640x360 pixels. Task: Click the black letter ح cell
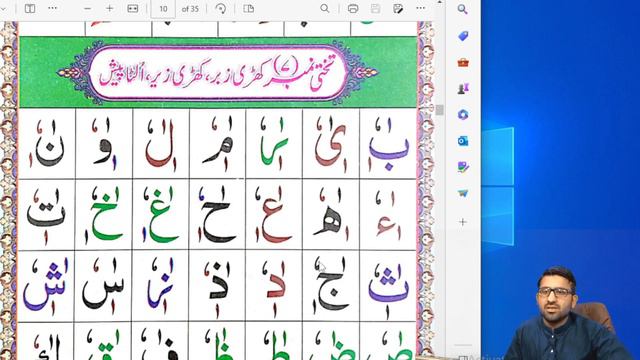click(x=218, y=215)
